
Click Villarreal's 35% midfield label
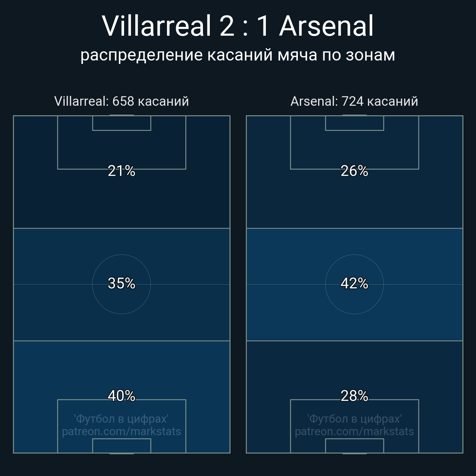click(121, 284)
